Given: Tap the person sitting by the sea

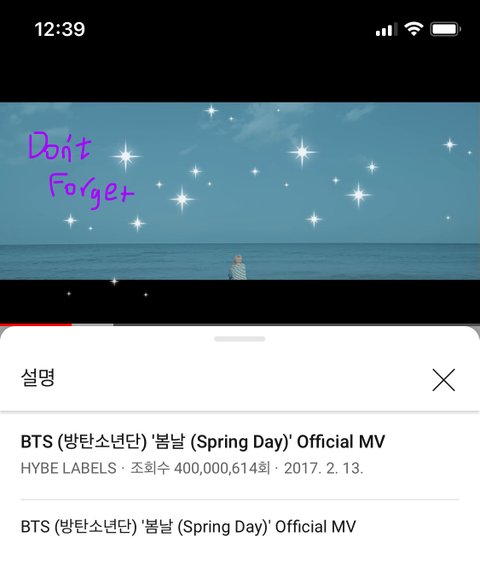Looking at the screenshot, I should [x=238, y=268].
